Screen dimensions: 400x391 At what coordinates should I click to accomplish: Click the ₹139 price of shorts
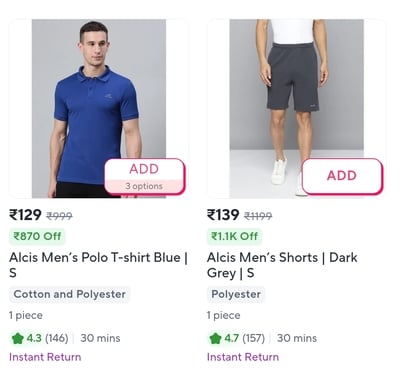(x=223, y=215)
